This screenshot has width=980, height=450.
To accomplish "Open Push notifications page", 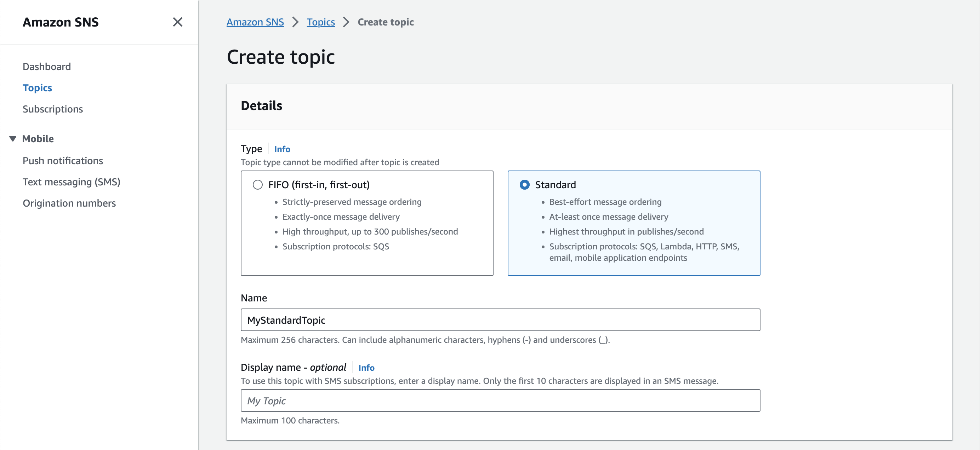I will pos(63,161).
